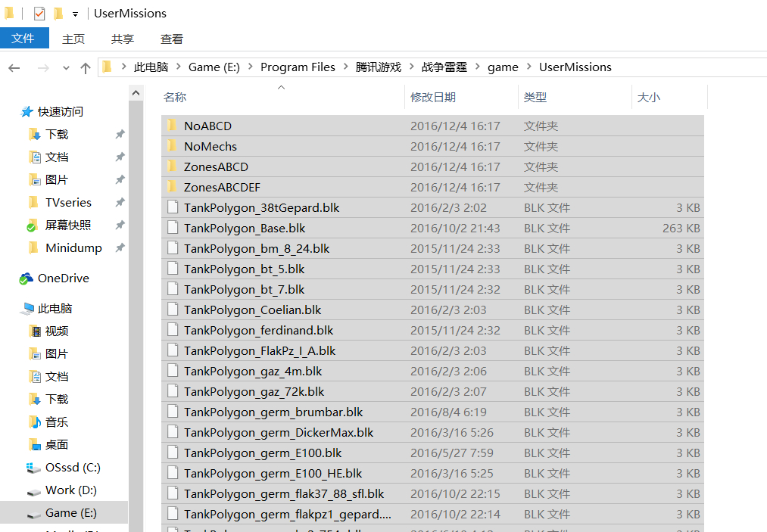Click Program Files in the address path
Screen dimensions: 767x532
(298, 67)
